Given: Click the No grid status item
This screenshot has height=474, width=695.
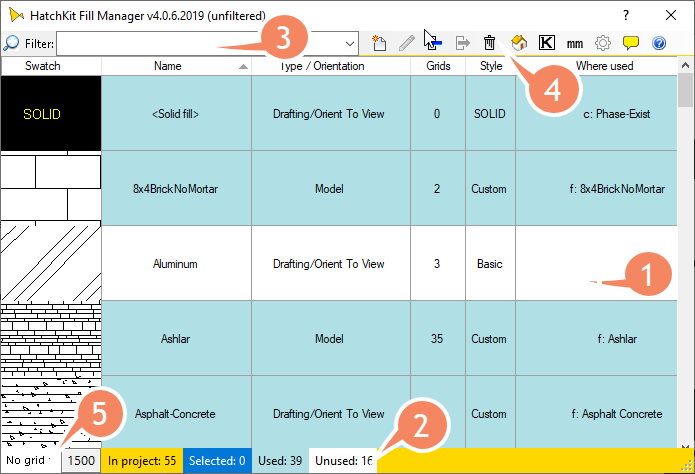Looking at the screenshot, I should pos(29,460).
